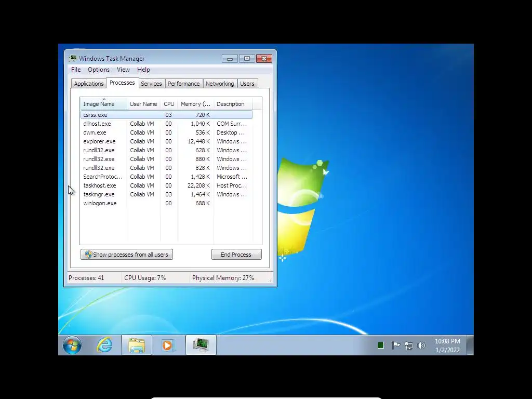Open network status tray icon
532x399 pixels.
[x=408, y=345]
